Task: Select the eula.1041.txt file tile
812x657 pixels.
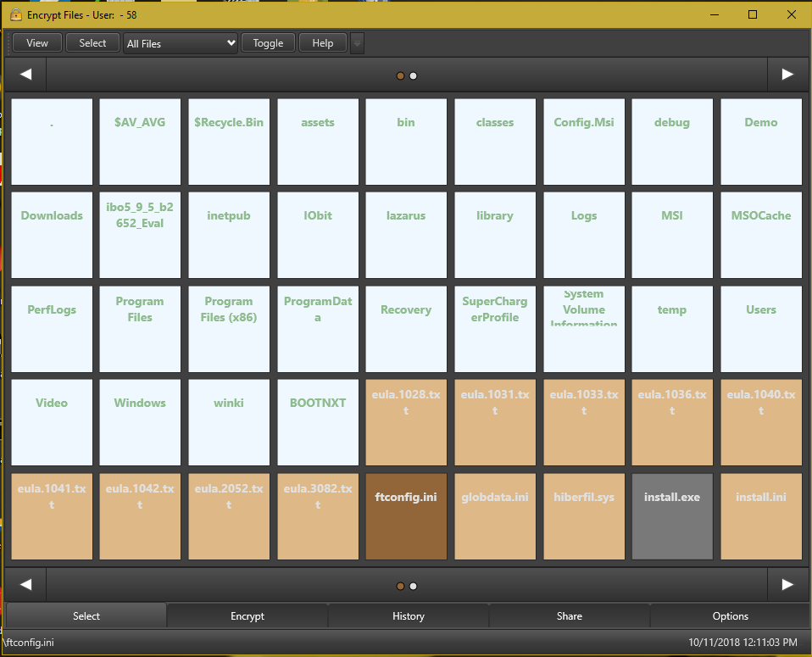Action: click(x=52, y=516)
